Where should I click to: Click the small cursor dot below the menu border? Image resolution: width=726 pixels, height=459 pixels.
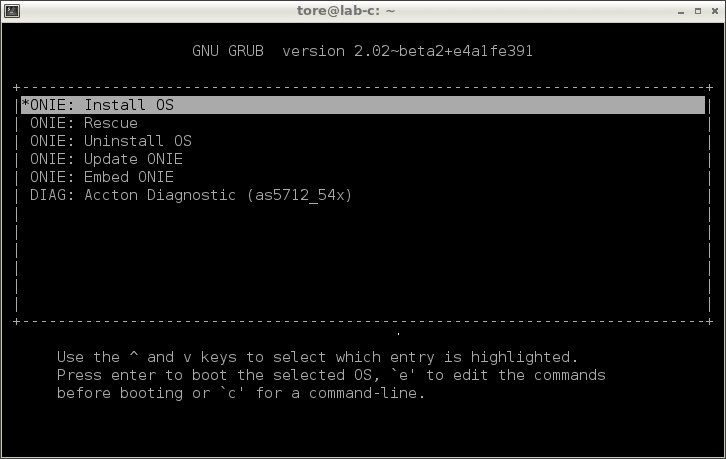[x=398, y=333]
